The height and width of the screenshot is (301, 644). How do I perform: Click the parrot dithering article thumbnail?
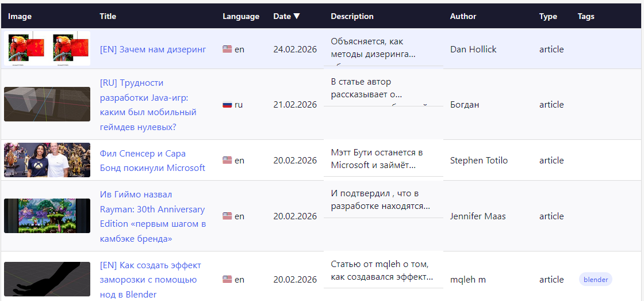[47, 48]
